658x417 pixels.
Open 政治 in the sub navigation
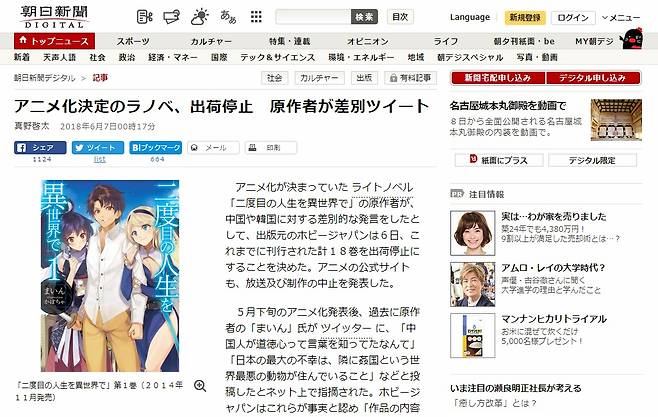[127, 57]
